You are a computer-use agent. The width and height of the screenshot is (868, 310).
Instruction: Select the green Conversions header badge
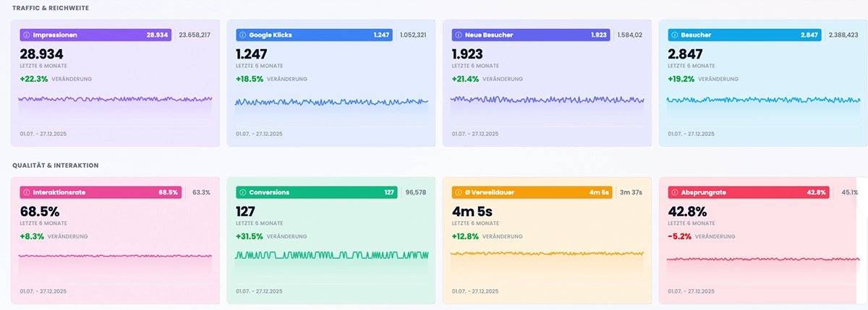317,192
